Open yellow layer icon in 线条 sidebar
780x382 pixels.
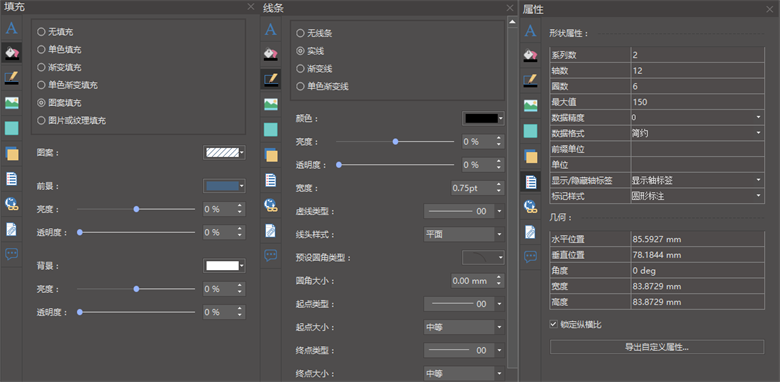(x=271, y=155)
